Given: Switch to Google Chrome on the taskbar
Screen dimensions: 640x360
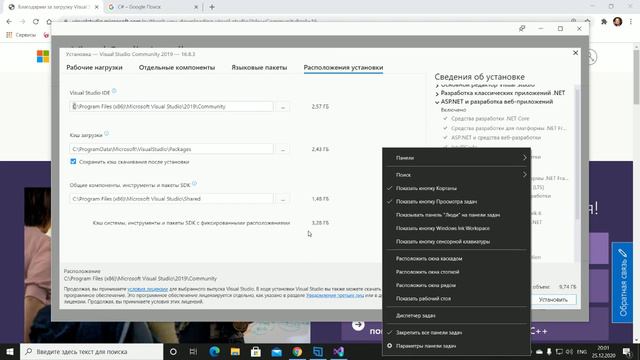Looking at the screenshot, I should [x=297, y=351].
